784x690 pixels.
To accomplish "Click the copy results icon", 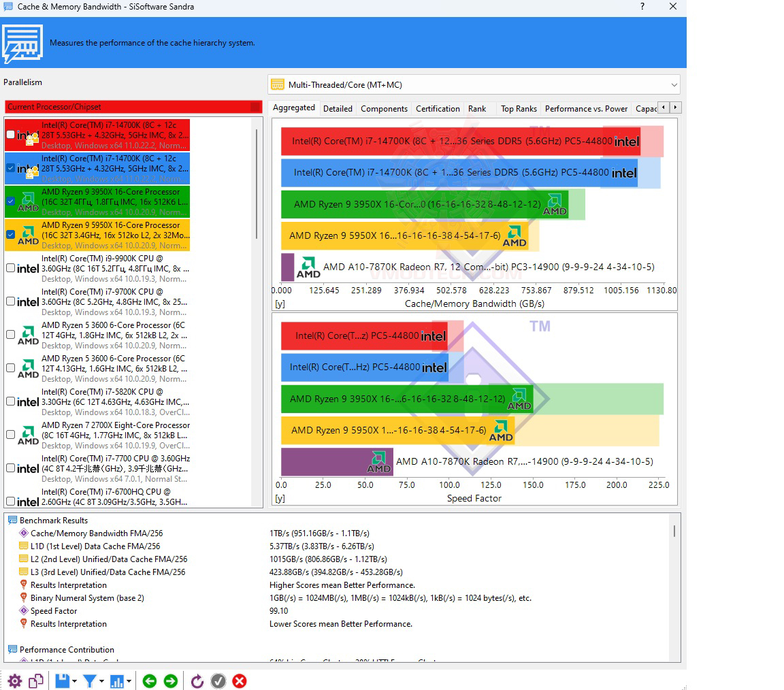I will 36,681.
